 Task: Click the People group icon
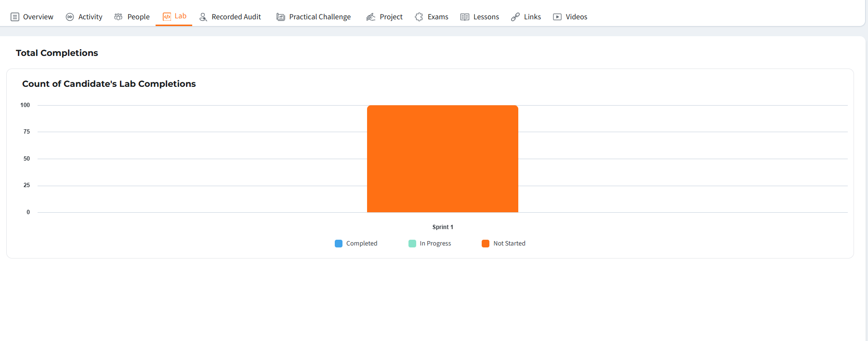[x=118, y=17]
